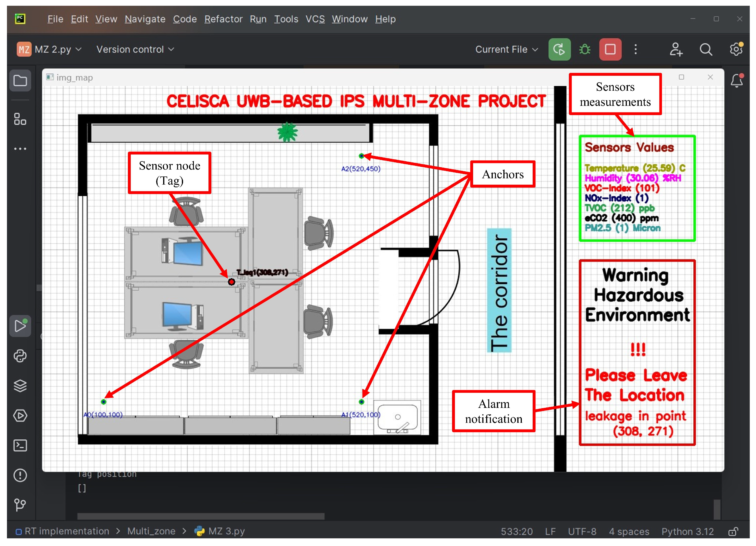Open IDE settings gear

[736, 49]
